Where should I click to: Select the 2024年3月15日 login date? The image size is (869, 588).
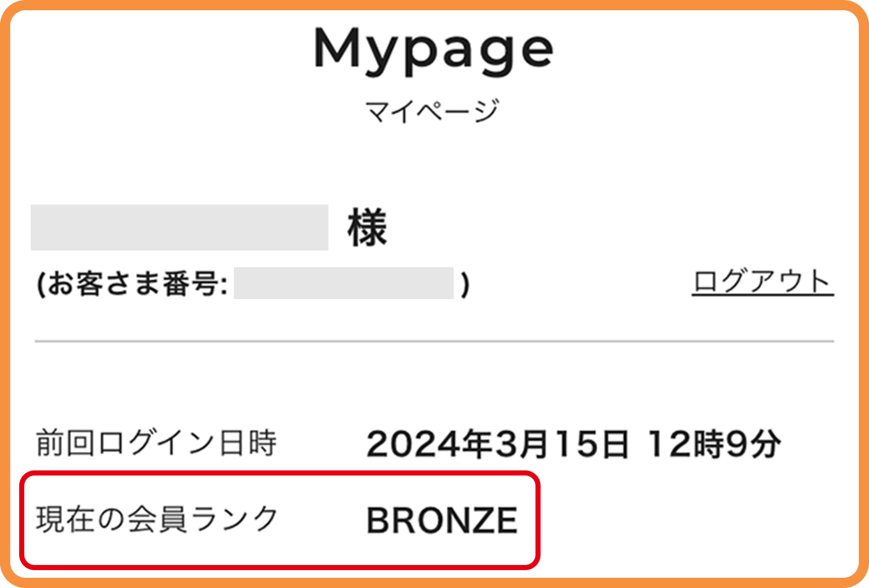tap(498, 444)
